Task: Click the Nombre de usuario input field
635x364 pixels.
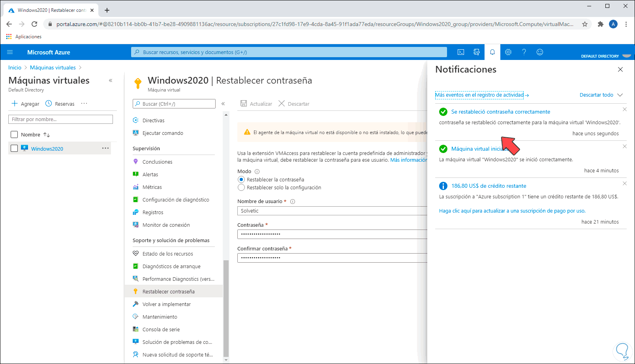Action: pyautogui.click(x=332, y=211)
